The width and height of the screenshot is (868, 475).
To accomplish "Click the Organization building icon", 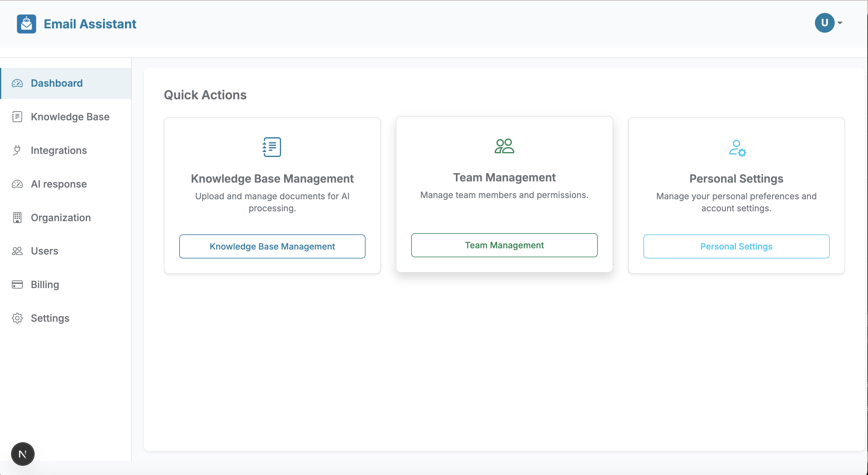I will (x=17, y=218).
